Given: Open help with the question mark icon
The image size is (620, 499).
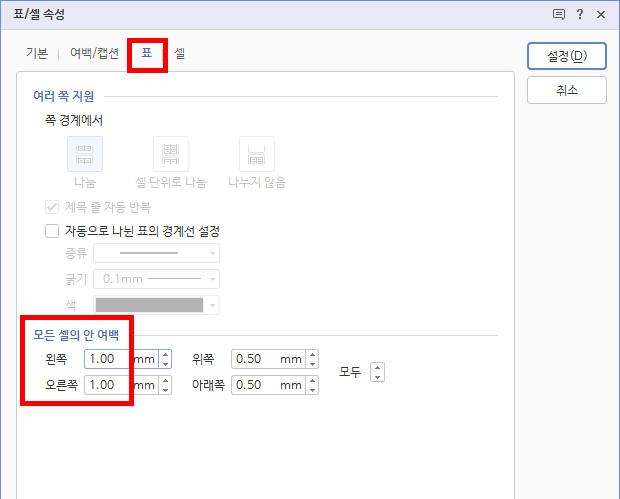Looking at the screenshot, I should [x=580, y=14].
